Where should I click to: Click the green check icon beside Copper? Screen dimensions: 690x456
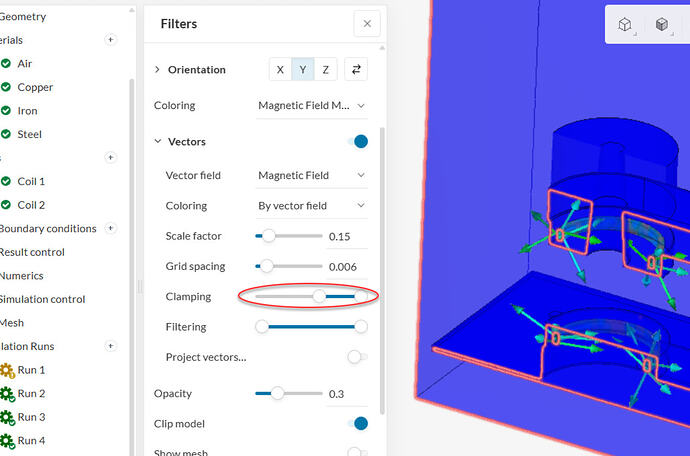click(x=6, y=87)
